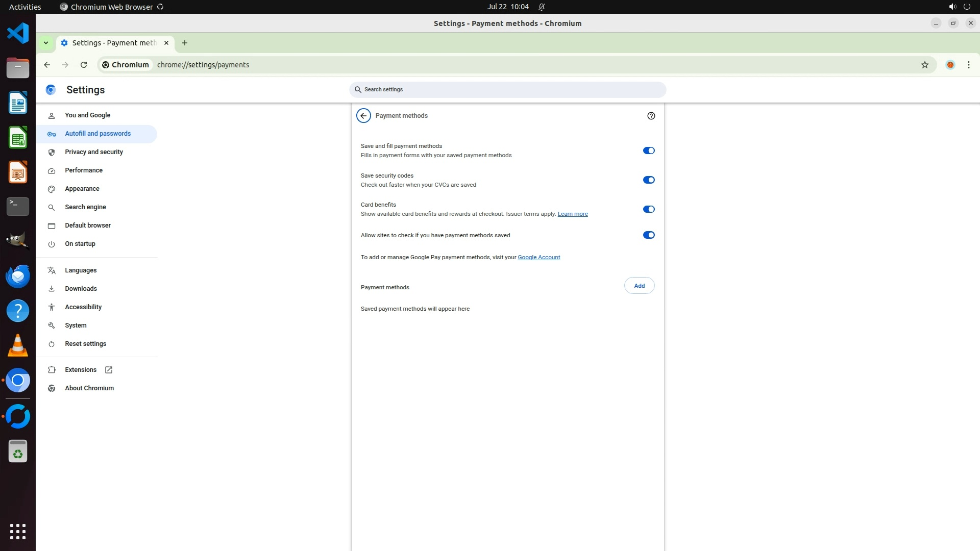
Task: Open a new tab with plus icon
Action: click(185, 43)
